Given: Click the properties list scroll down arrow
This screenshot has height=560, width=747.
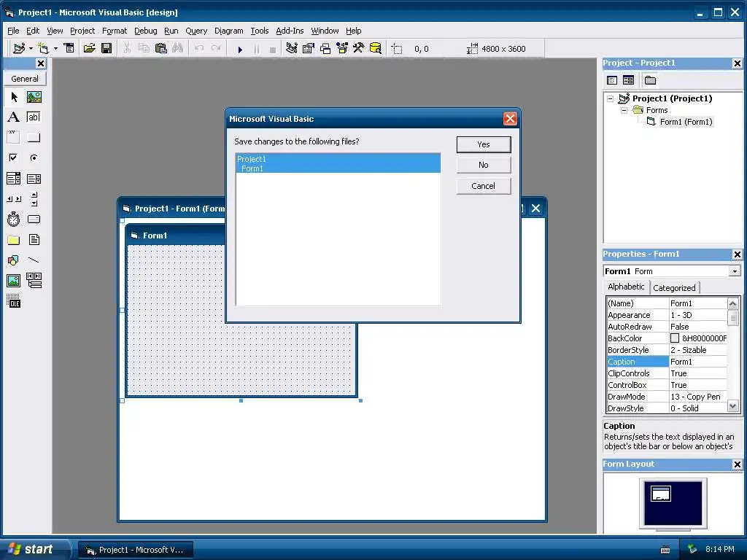Looking at the screenshot, I should (x=732, y=407).
